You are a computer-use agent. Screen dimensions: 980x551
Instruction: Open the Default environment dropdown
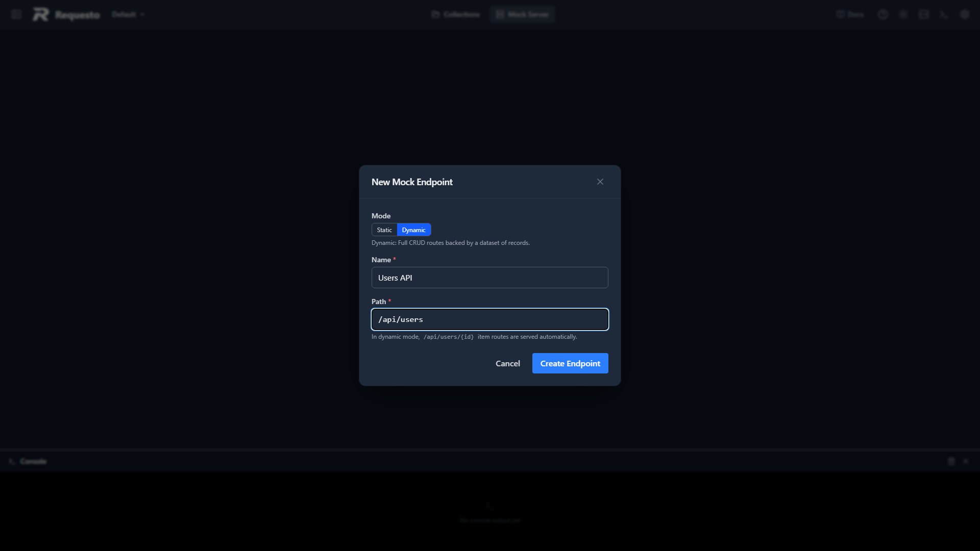[x=128, y=14]
